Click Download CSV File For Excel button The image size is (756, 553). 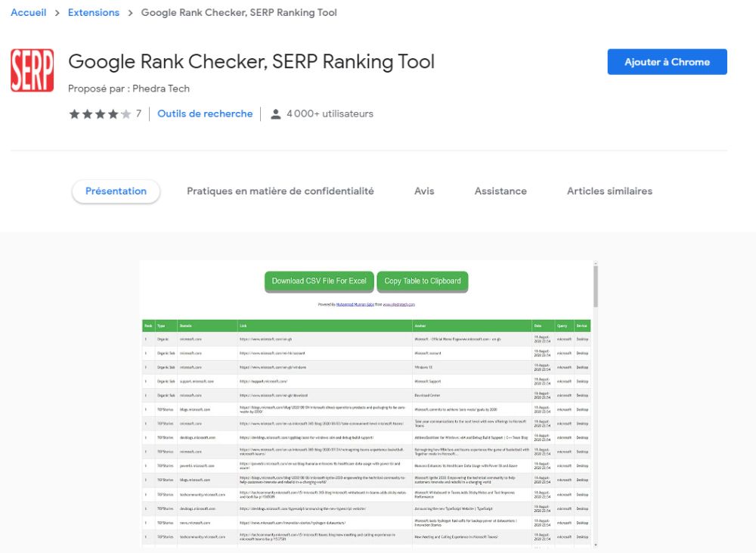[319, 281]
